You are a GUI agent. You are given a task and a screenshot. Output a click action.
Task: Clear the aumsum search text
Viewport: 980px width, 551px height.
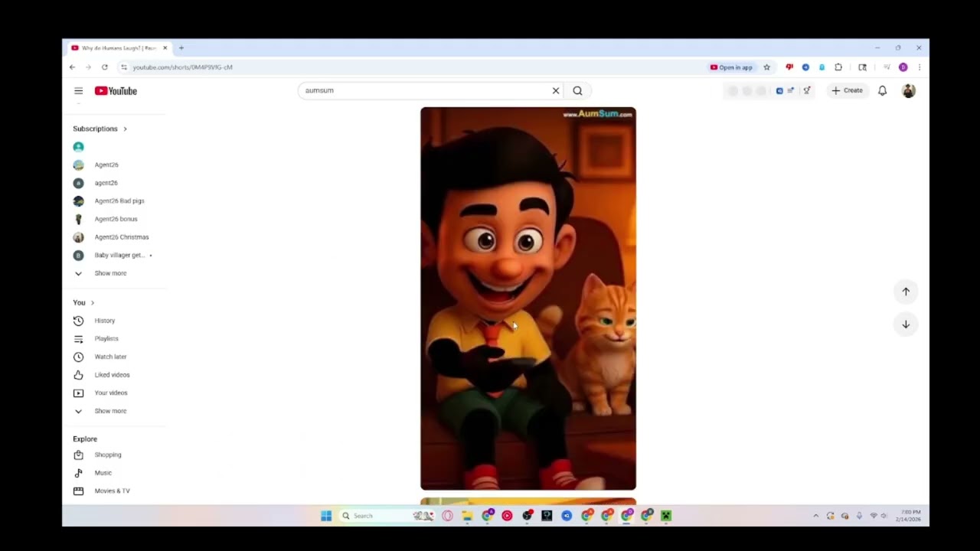point(556,90)
